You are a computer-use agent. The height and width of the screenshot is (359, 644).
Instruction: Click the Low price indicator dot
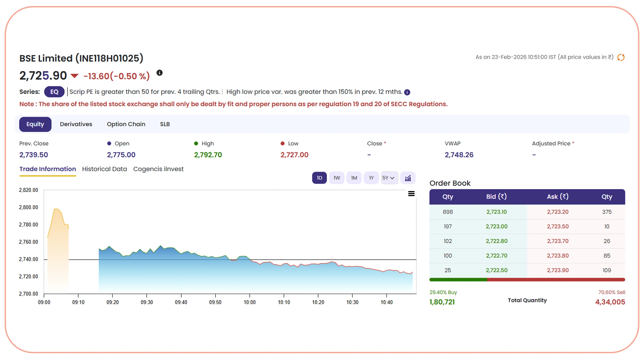coord(282,143)
